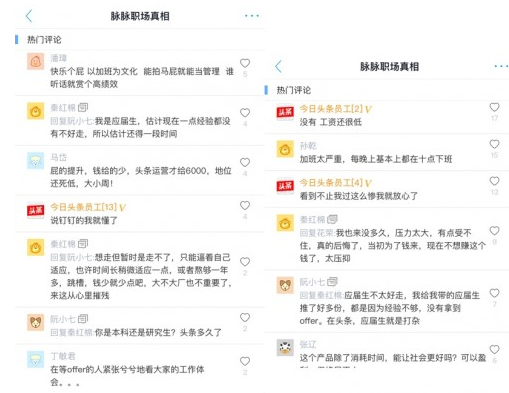Tap the V badge beside 今日头条员工[4]
The height and width of the screenshot is (393, 509).
(x=368, y=183)
